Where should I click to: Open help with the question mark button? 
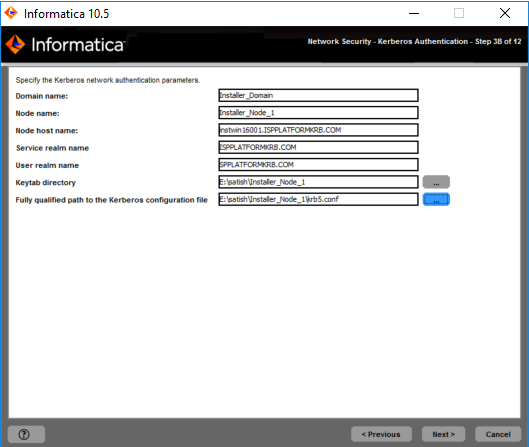pos(26,434)
